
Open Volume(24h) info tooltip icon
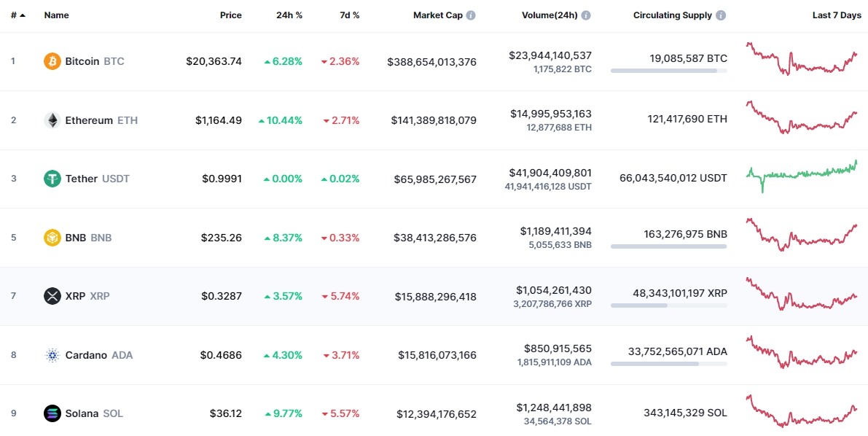[586, 15]
